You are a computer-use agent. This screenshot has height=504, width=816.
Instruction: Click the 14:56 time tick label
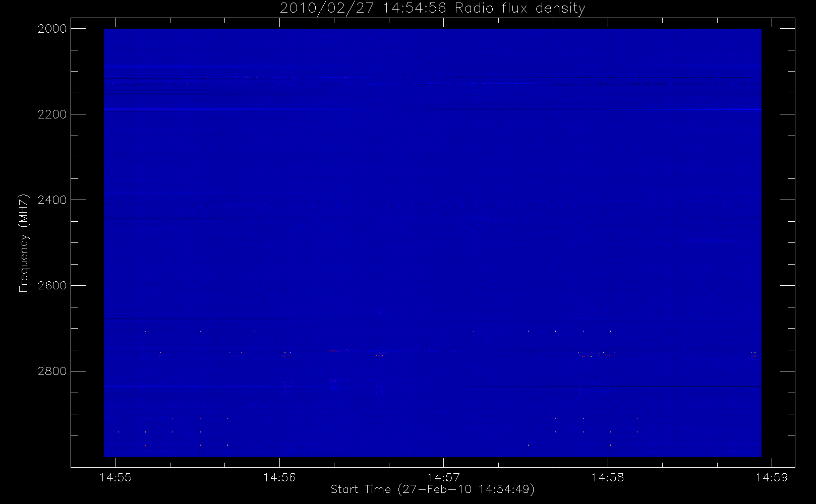pos(279,477)
